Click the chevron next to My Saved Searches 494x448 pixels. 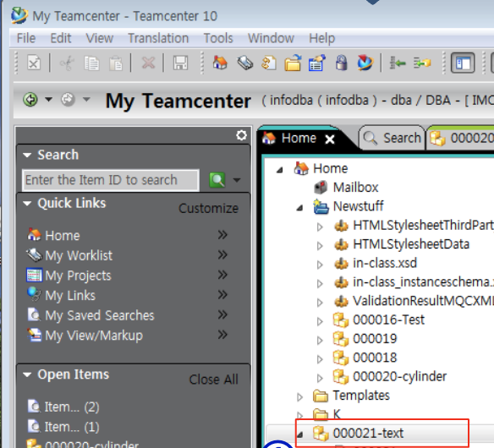point(222,314)
